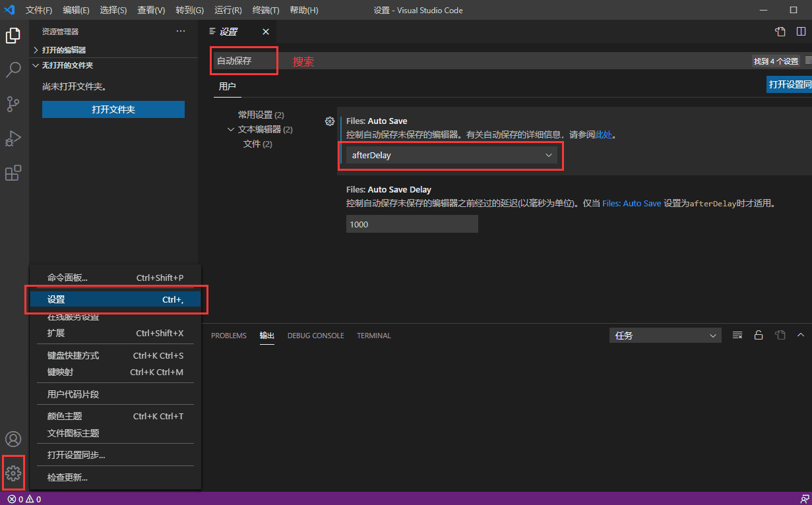Open the Extensions view icon

[13, 173]
